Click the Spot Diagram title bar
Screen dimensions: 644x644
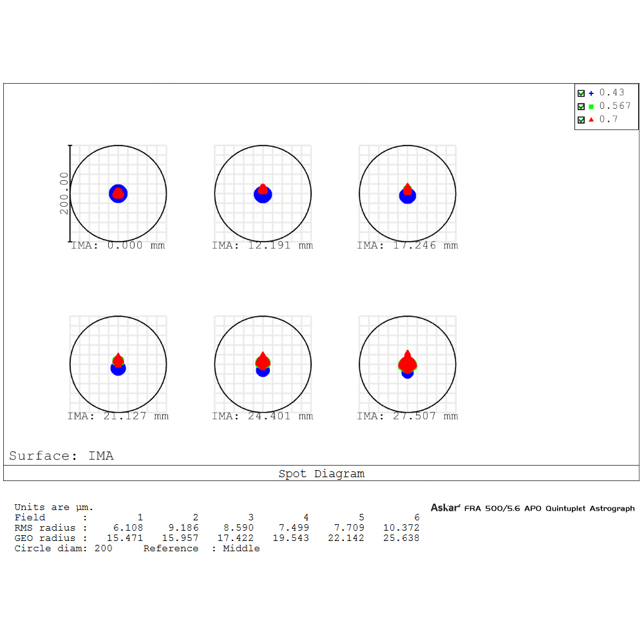pos(321,474)
